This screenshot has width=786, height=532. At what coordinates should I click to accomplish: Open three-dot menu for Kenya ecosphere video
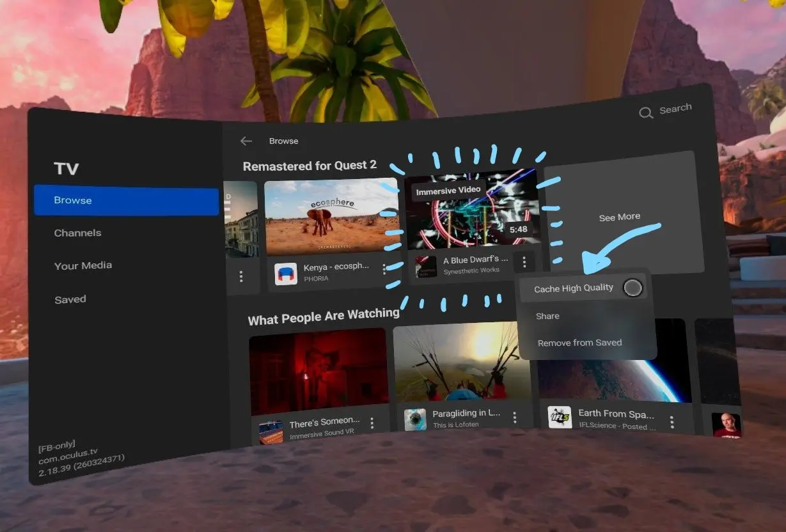pyautogui.click(x=384, y=269)
